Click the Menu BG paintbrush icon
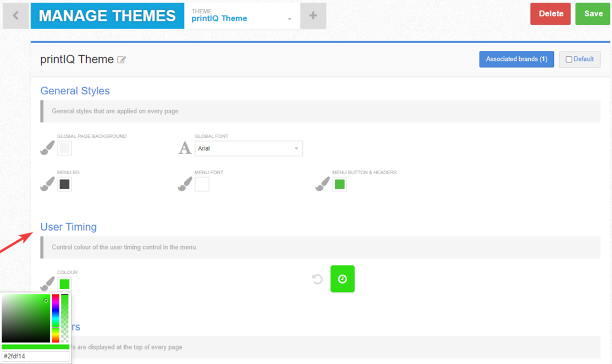 [x=48, y=184]
